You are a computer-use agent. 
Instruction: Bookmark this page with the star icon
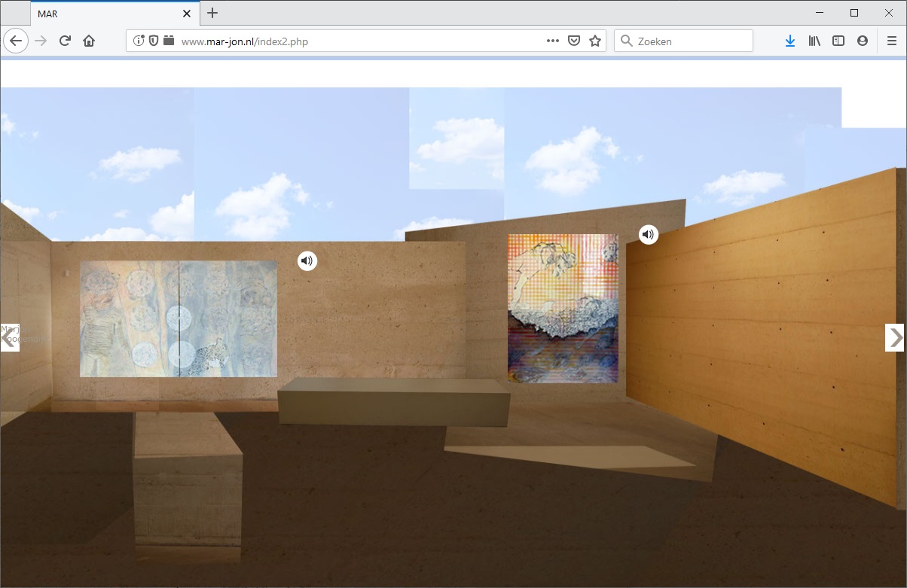[x=595, y=41]
